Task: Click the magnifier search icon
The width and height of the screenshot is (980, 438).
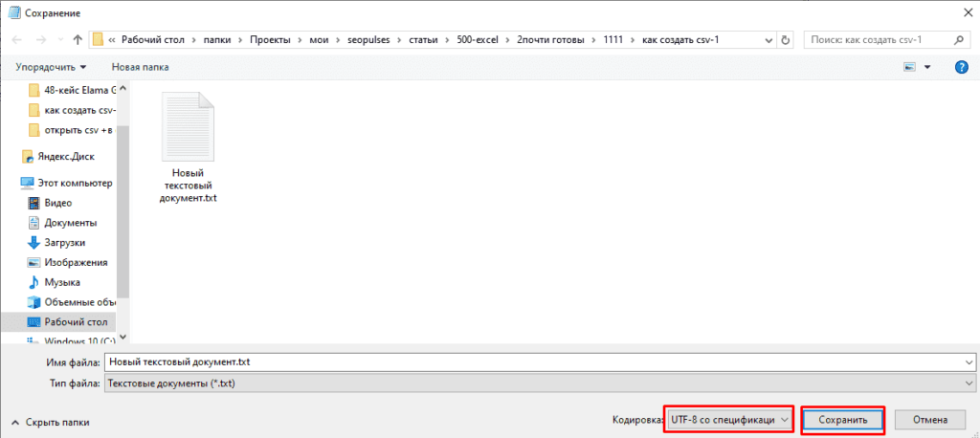Action: point(958,40)
